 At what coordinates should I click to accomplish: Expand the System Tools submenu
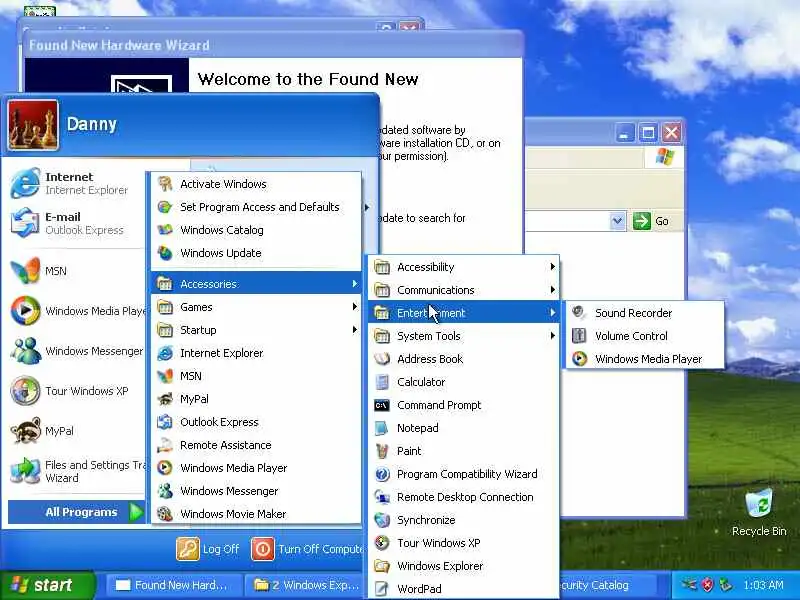pos(464,336)
